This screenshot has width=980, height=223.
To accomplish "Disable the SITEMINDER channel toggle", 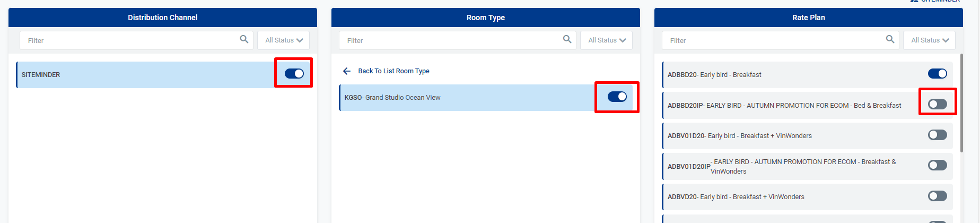I will (294, 73).
